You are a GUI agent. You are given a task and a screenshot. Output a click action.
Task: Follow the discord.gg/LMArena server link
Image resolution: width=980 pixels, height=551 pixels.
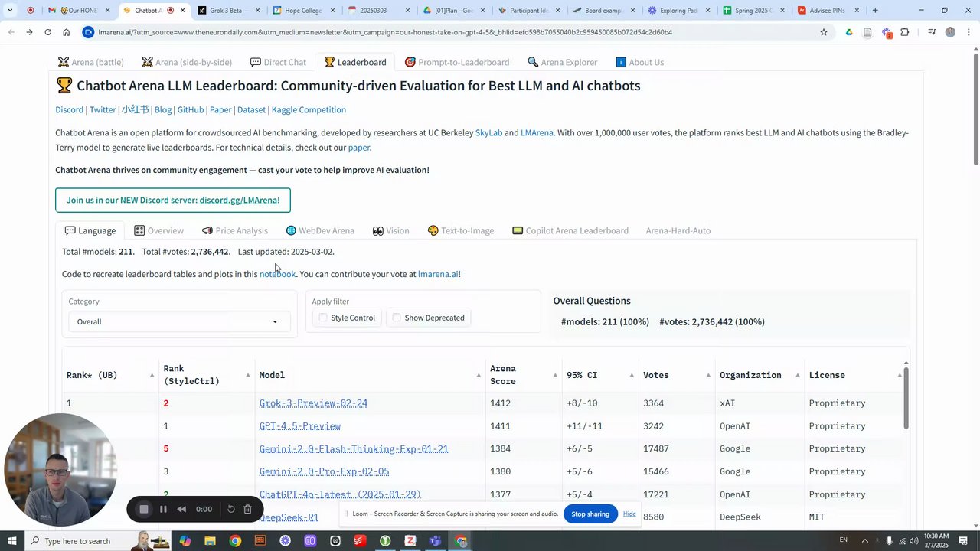(x=240, y=200)
